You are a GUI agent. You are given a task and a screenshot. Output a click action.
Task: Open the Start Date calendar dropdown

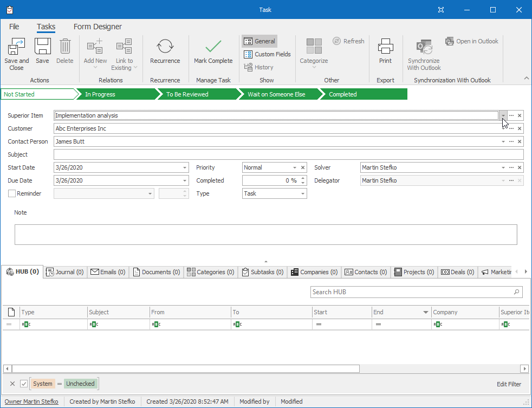[185, 167]
